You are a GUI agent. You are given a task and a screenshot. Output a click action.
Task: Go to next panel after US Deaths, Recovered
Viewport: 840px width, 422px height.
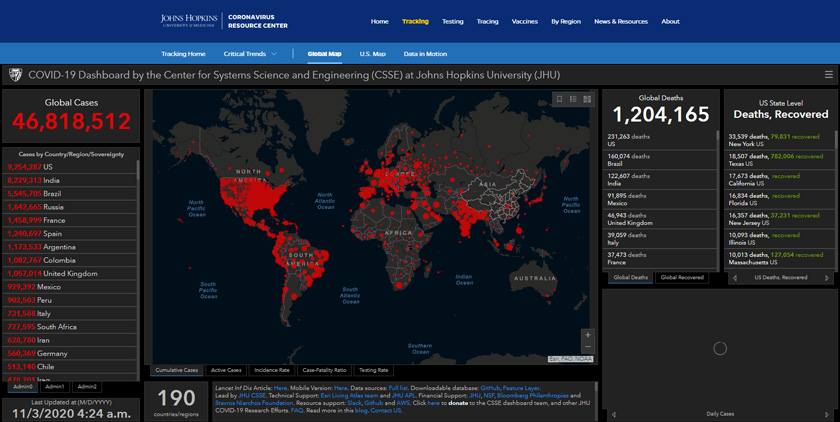(826, 278)
